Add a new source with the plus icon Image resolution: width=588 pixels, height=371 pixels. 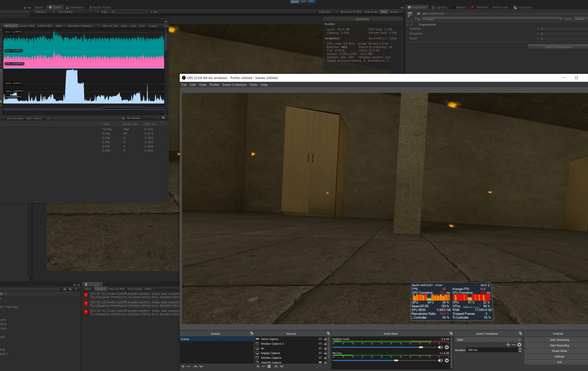(x=258, y=366)
